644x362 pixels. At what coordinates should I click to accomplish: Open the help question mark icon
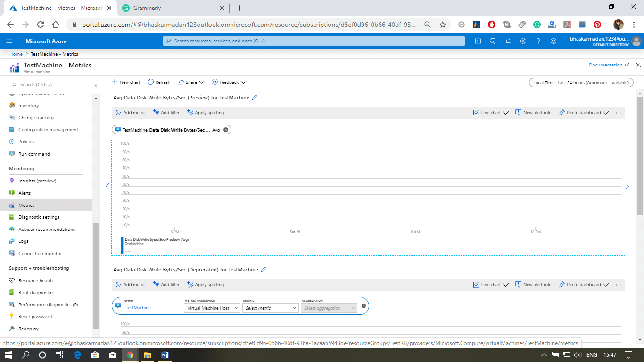pyautogui.click(x=538, y=41)
